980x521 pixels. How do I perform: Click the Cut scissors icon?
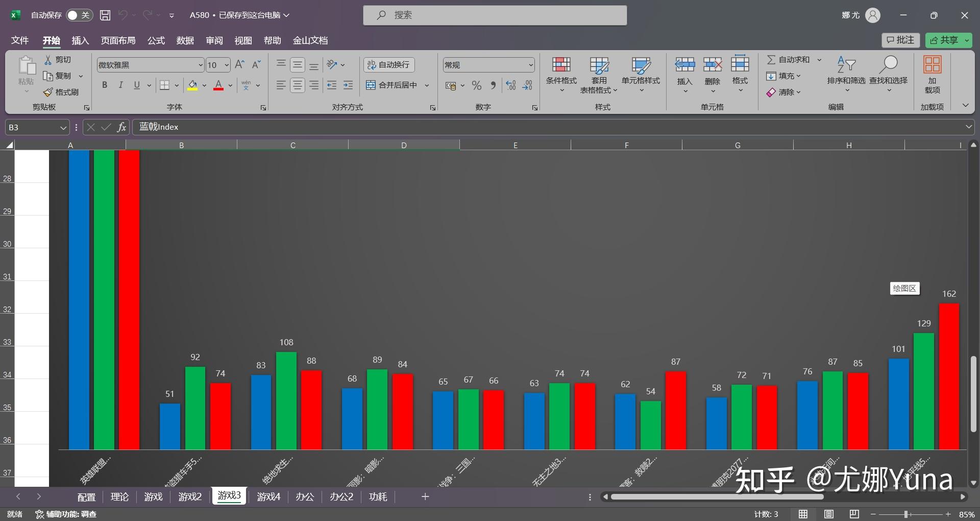pyautogui.click(x=48, y=60)
